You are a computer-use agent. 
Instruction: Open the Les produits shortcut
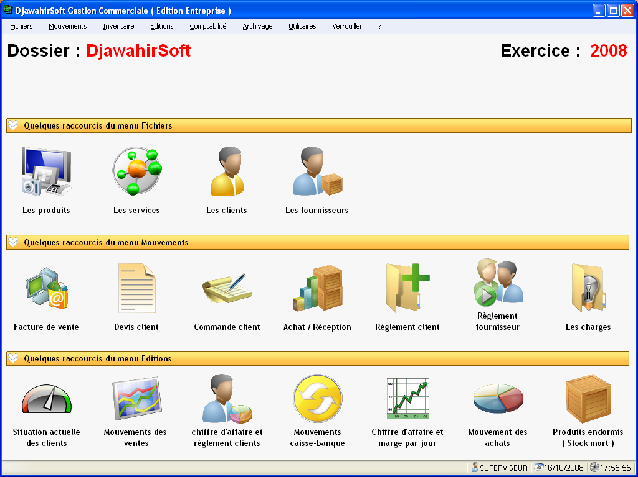tap(46, 171)
